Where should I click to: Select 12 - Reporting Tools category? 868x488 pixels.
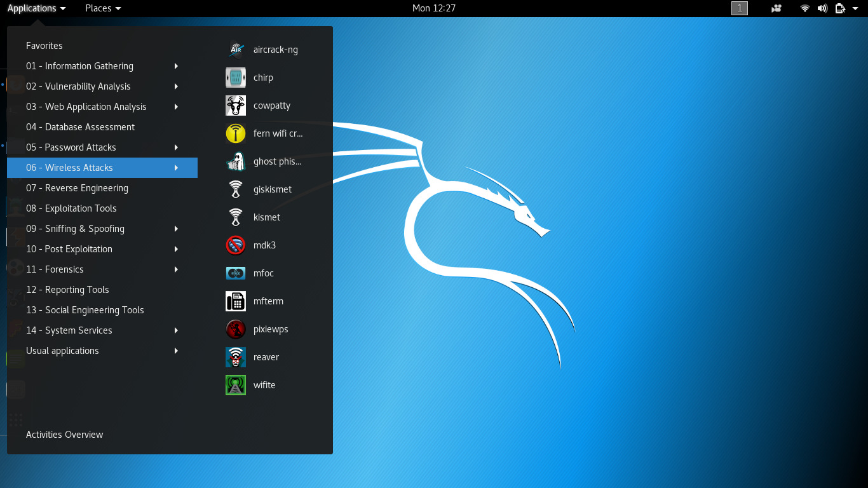67,290
